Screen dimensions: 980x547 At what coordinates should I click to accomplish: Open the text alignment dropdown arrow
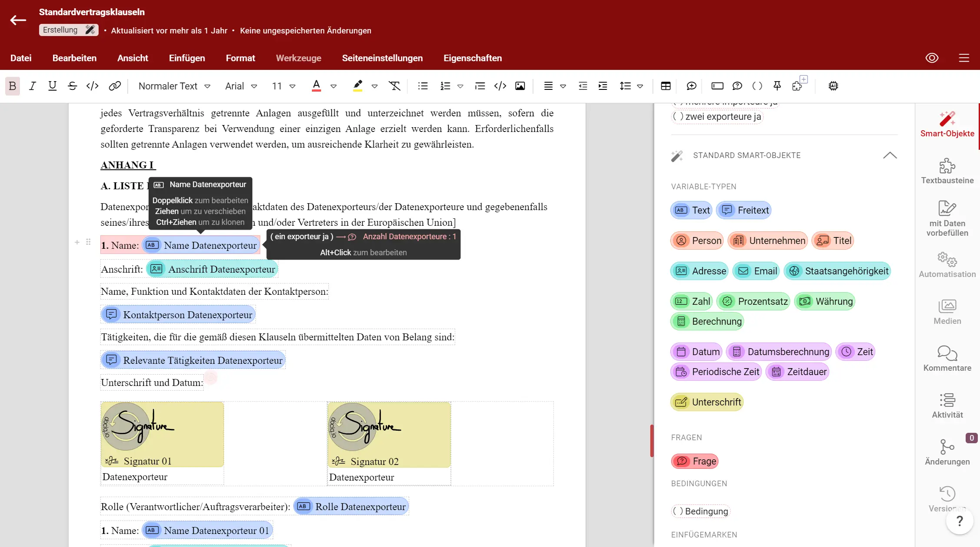click(x=563, y=86)
